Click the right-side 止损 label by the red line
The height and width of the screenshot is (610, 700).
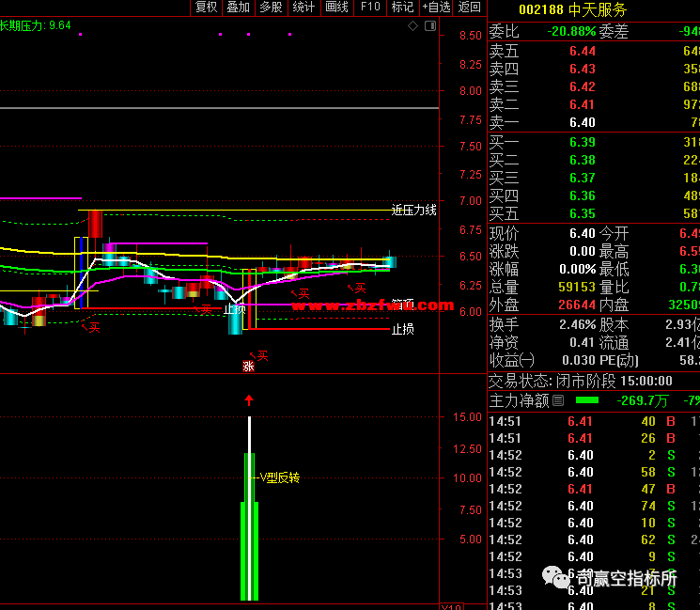click(403, 330)
